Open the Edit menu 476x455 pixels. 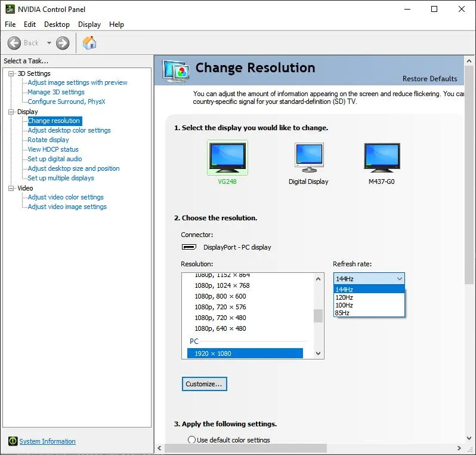(x=30, y=24)
